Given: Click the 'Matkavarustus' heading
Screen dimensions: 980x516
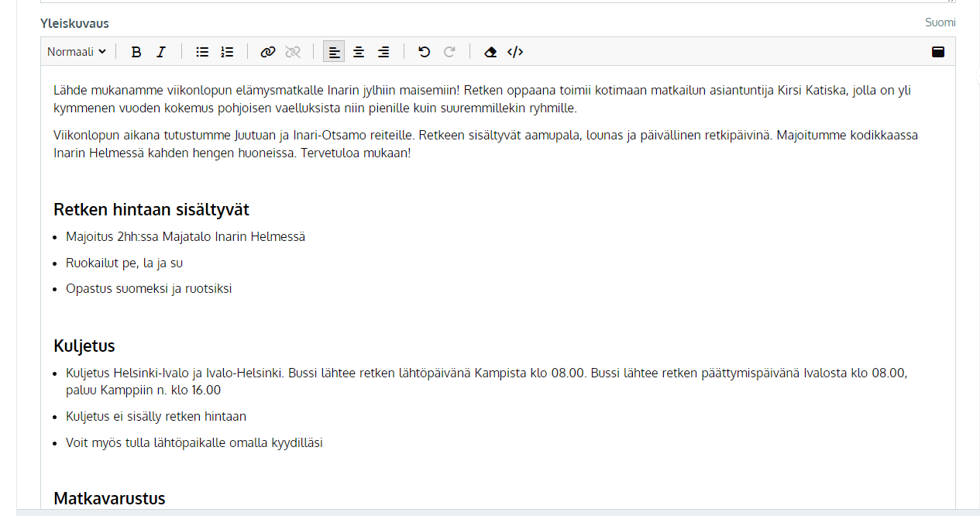Looking at the screenshot, I should tap(109, 498).
